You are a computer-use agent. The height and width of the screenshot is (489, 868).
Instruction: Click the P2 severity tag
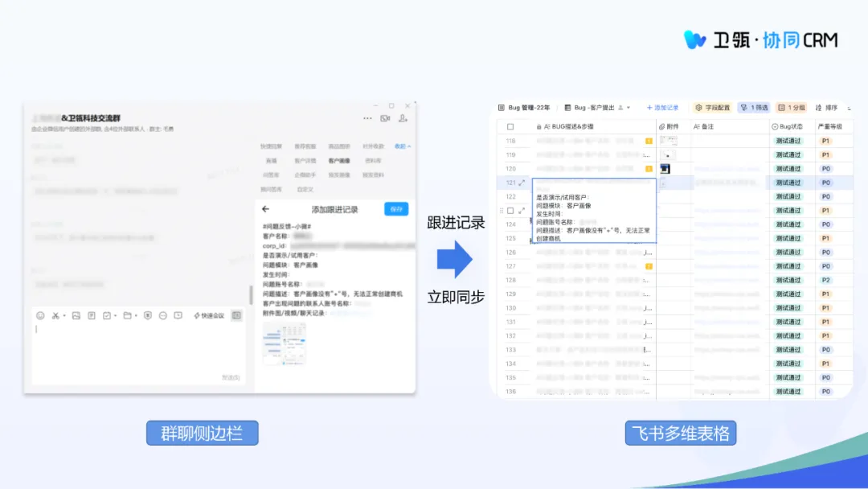coord(825,281)
